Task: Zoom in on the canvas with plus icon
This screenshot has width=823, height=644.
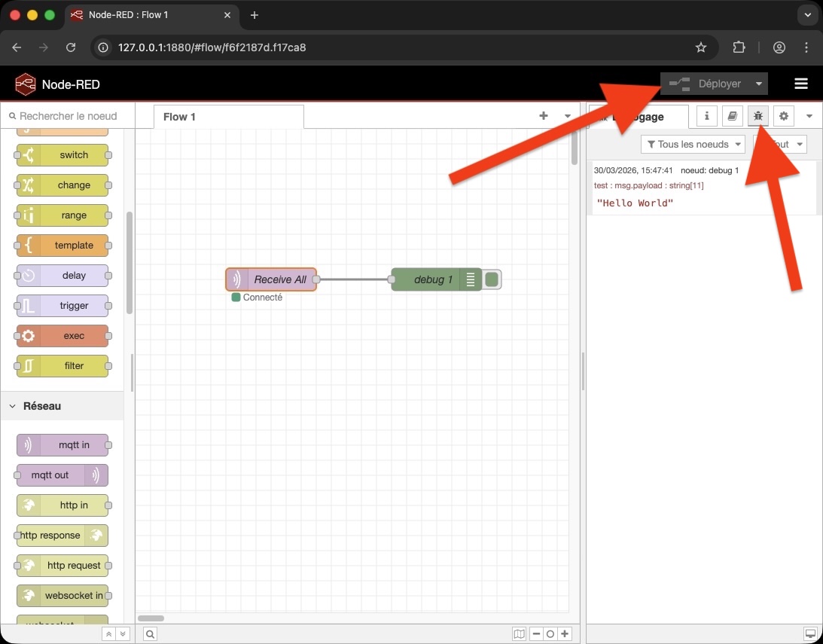Action: pos(565,633)
